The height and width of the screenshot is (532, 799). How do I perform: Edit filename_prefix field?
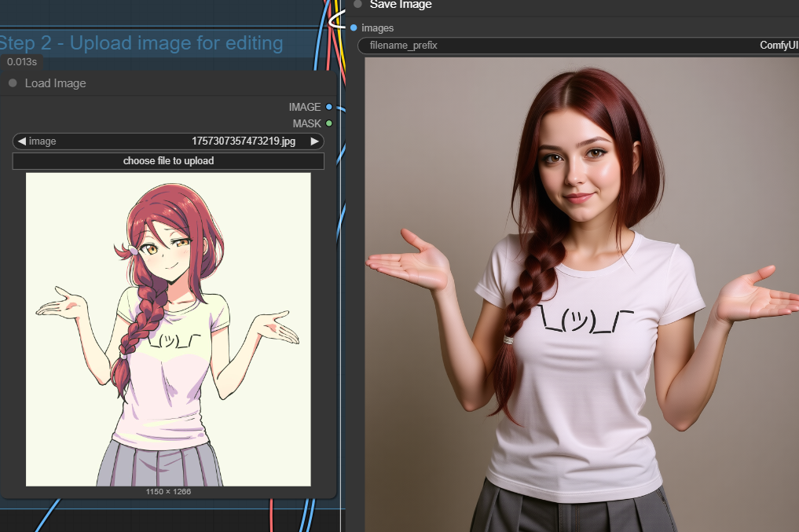point(578,46)
